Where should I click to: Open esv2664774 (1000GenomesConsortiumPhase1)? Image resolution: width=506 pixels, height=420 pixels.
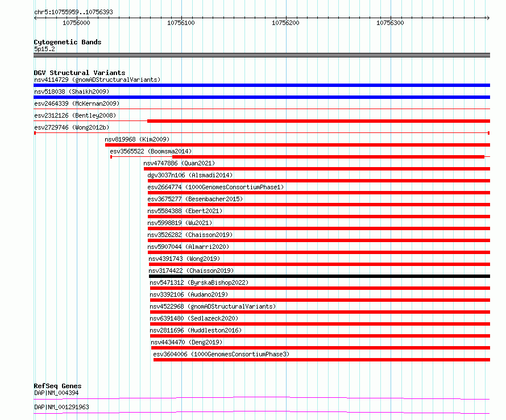[x=215, y=187]
